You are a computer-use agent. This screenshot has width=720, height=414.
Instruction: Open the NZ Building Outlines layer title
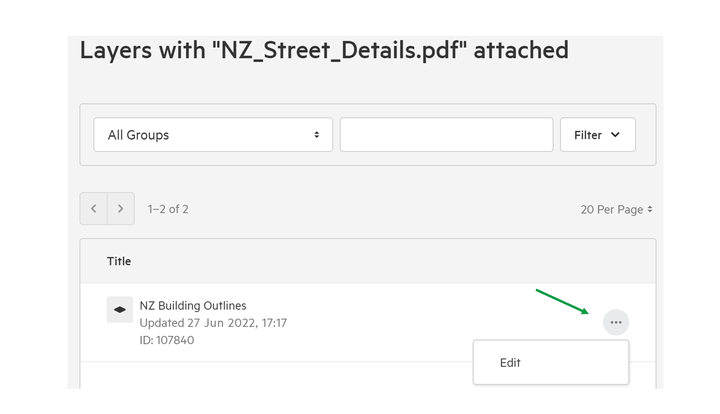click(x=193, y=306)
